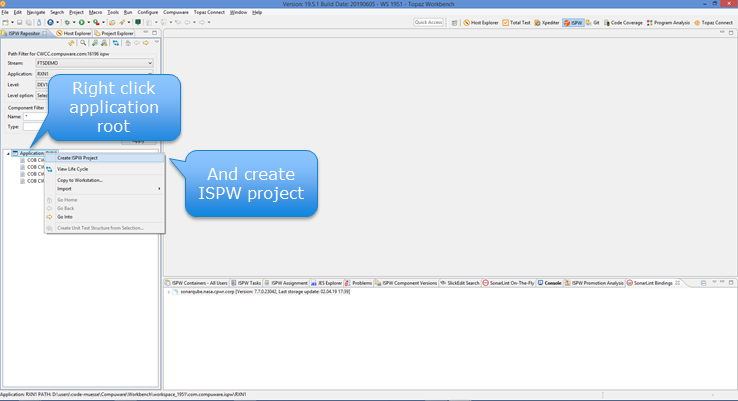Maximize the editor area
The image size is (738, 401).
tap(731, 32)
